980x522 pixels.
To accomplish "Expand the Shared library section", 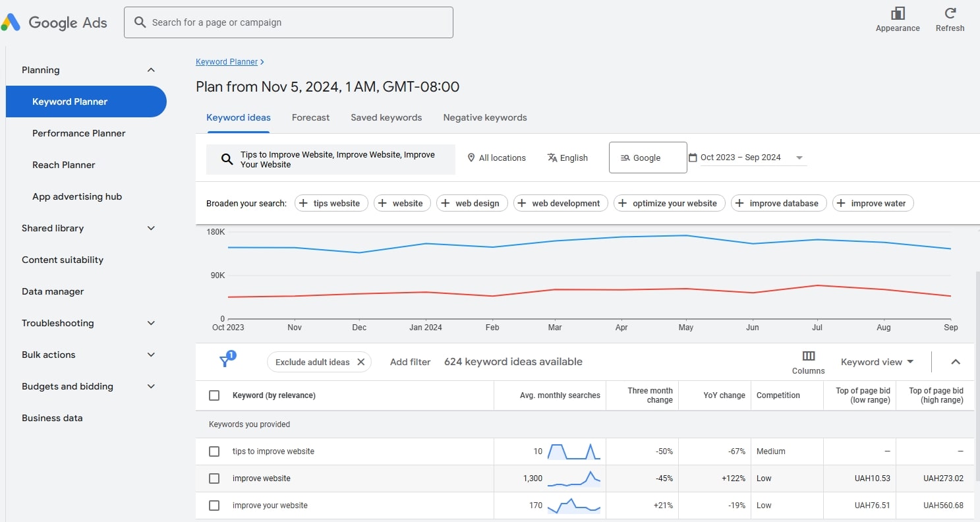I will tap(151, 228).
